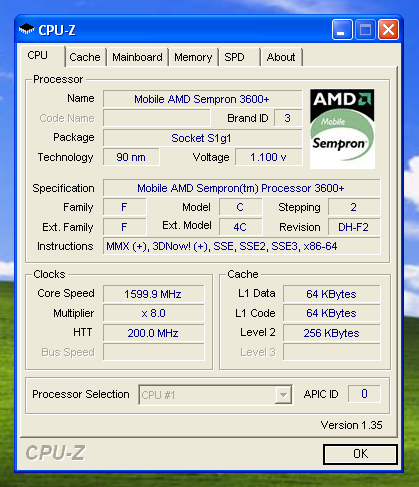The height and width of the screenshot is (487, 419).
Task: Close the CPU-Z window
Action: 388,30
